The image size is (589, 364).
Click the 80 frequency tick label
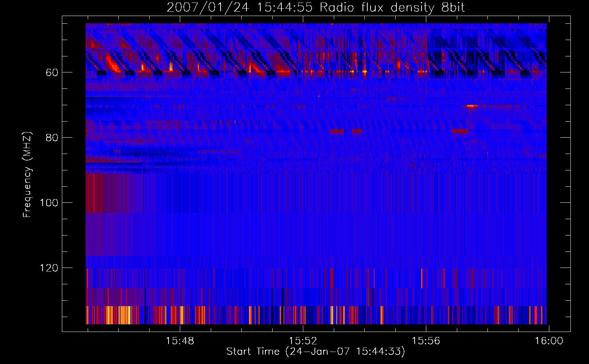[x=52, y=138]
